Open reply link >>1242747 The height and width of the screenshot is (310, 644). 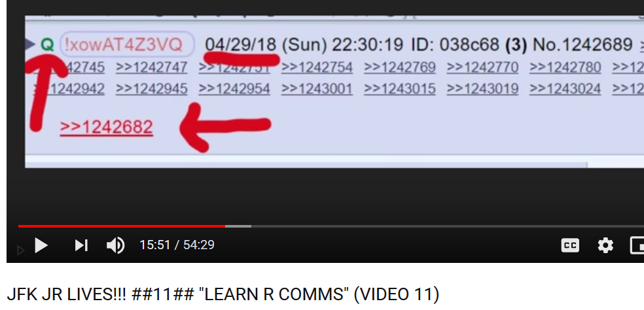[x=152, y=67]
